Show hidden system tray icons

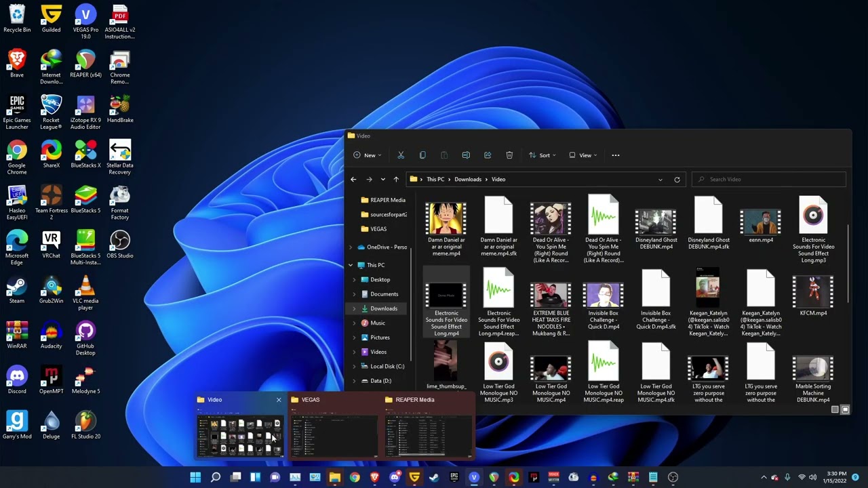point(764,478)
